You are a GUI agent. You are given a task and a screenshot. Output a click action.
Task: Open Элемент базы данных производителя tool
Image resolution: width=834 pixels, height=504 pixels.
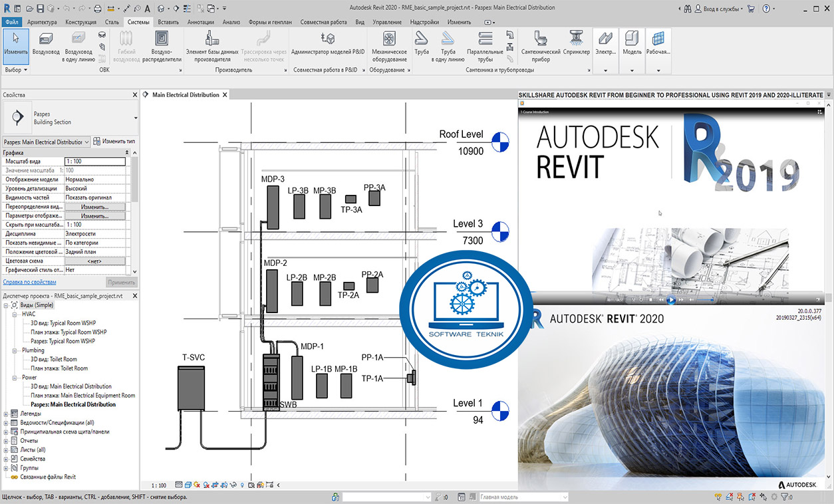pyautogui.click(x=212, y=45)
